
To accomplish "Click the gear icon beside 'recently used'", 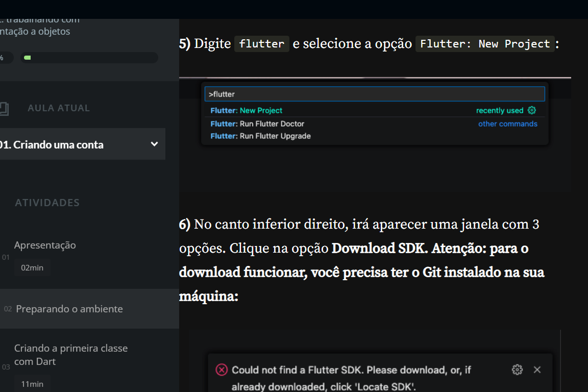I will click(x=532, y=110).
